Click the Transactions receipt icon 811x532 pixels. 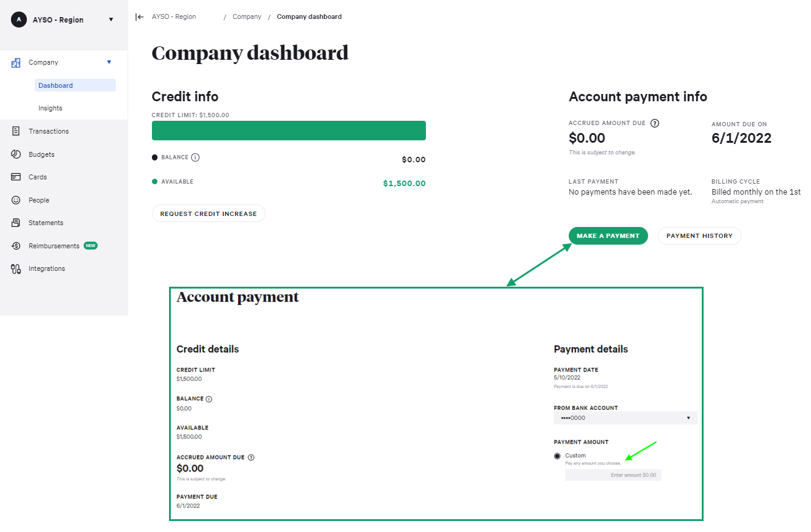[16, 131]
